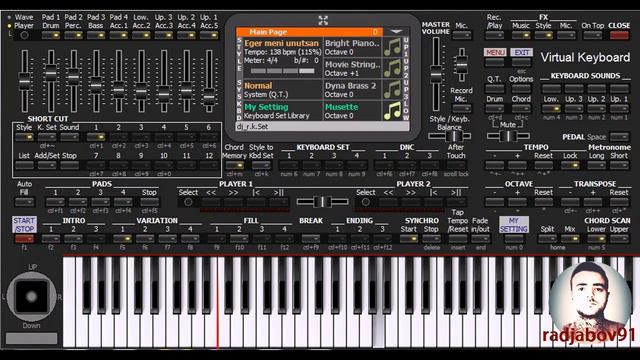This screenshot has width=640, height=360.
Task: Click the Movie String music note icon
Action: 392,68
